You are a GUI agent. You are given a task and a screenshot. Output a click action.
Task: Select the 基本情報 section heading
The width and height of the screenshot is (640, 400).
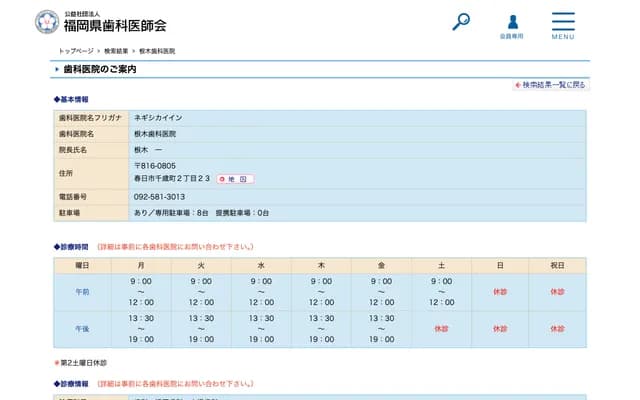(x=72, y=100)
